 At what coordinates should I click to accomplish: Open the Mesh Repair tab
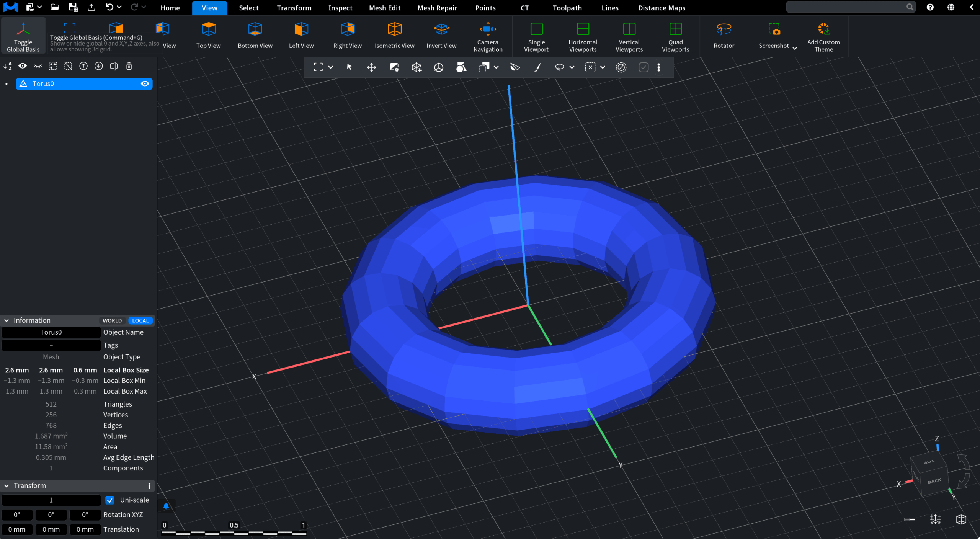point(437,8)
